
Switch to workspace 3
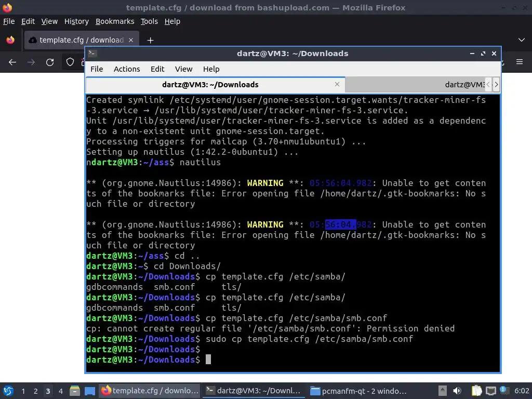click(x=48, y=391)
